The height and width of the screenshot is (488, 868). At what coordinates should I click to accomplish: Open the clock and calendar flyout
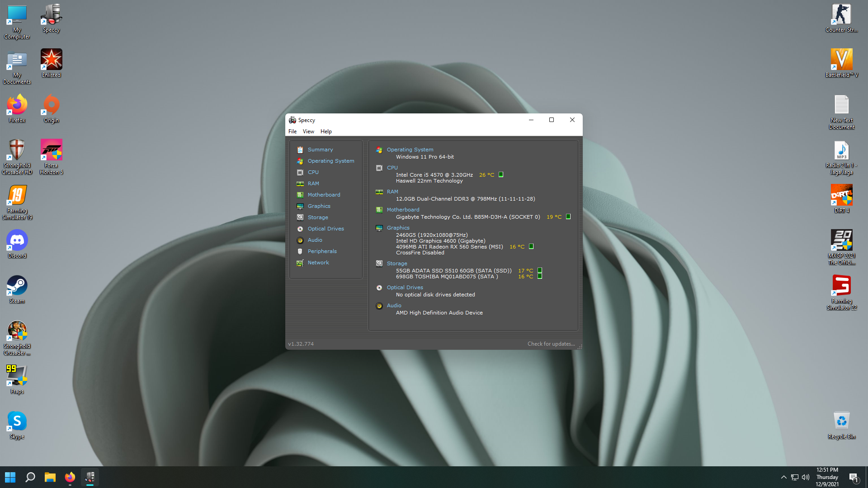(827, 477)
